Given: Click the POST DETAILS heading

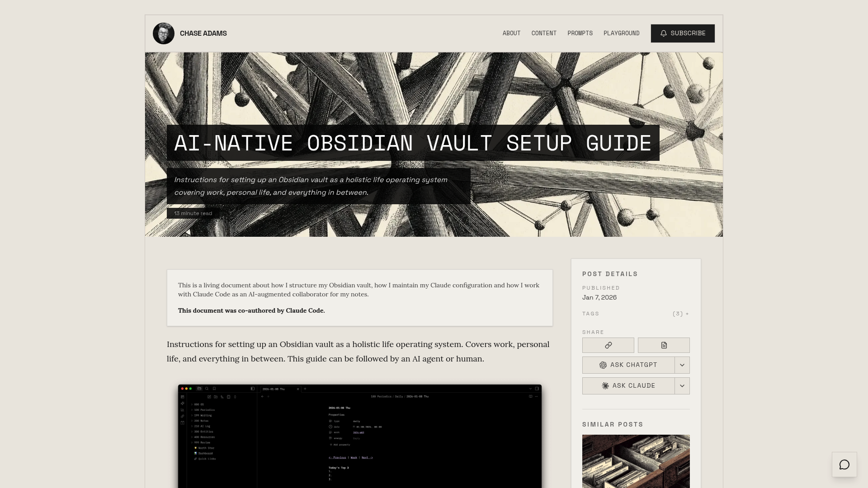Looking at the screenshot, I should 610,274.
